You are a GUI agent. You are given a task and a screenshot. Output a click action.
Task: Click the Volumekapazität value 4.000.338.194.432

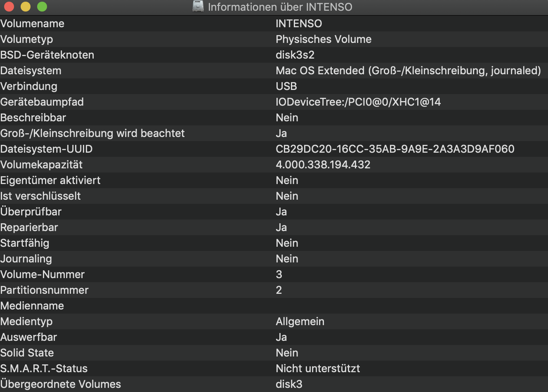(x=323, y=165)
